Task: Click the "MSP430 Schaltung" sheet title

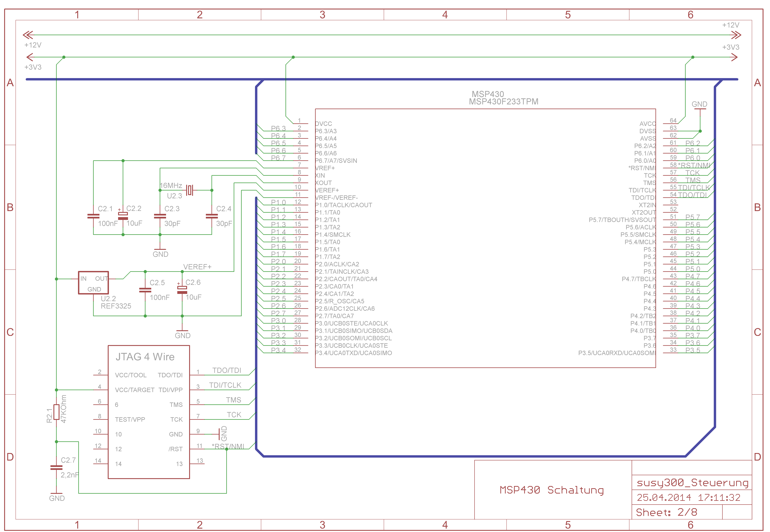Action: tap(552, 490)
